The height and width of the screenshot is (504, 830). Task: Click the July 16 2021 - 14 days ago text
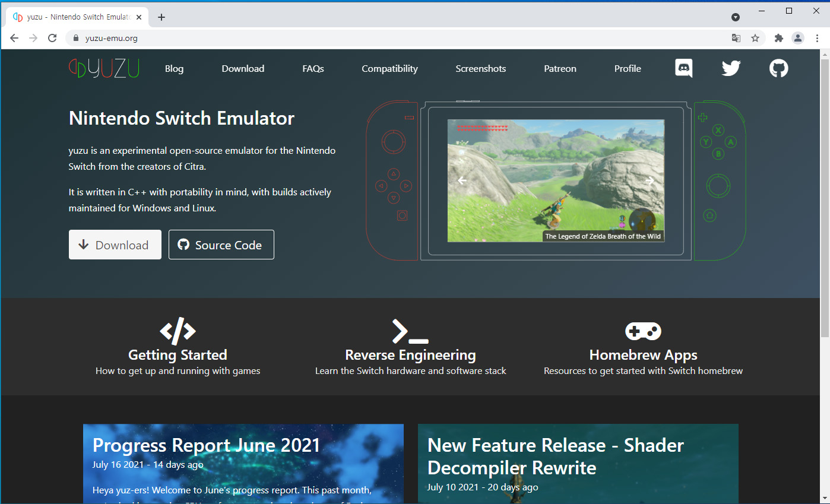[148, 464]
